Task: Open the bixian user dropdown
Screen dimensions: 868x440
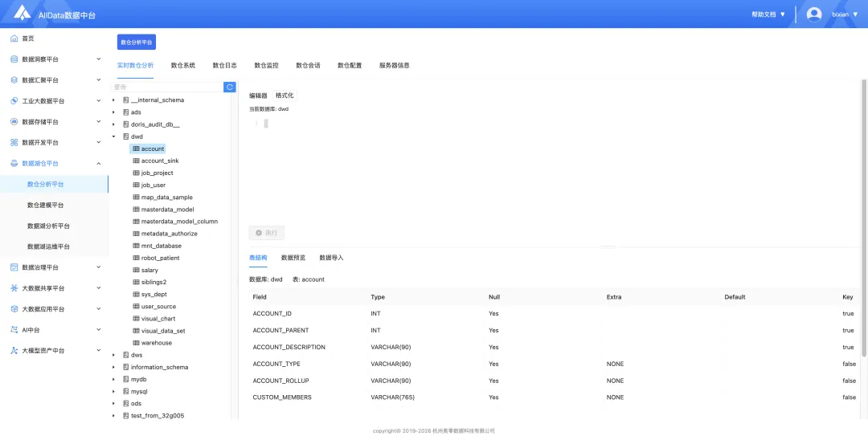Action: [845, 14]
